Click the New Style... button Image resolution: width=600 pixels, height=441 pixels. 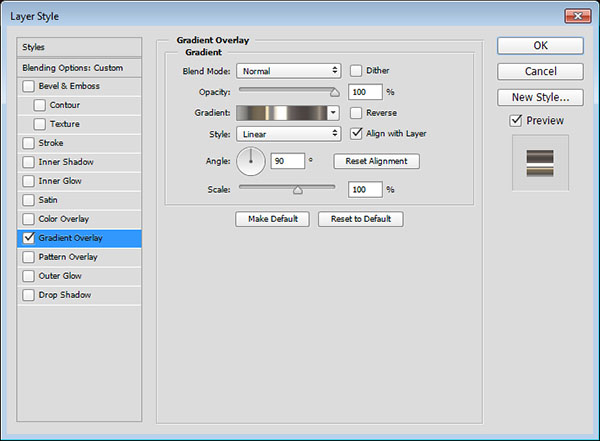(x=540, y=97)
